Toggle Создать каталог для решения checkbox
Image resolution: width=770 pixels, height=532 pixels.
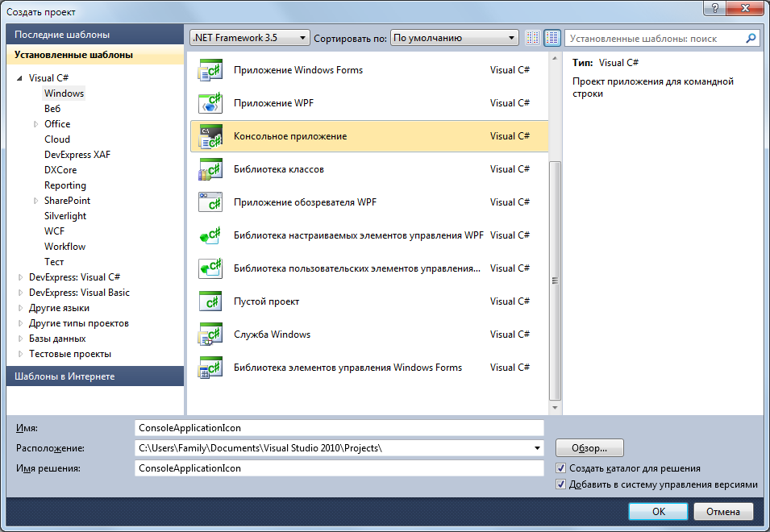pyautogui.click(x=560, y=468)
